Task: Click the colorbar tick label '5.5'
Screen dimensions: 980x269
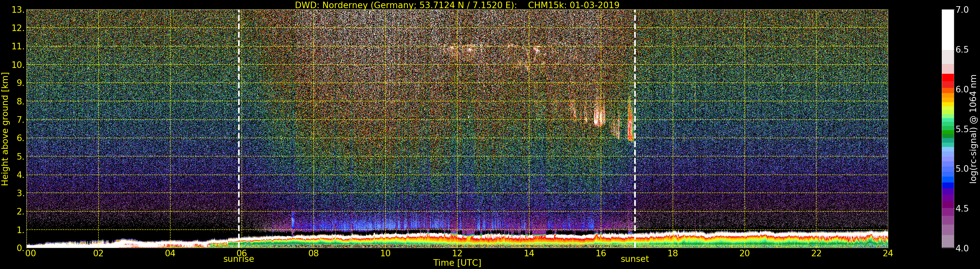Action: [962, 129]
